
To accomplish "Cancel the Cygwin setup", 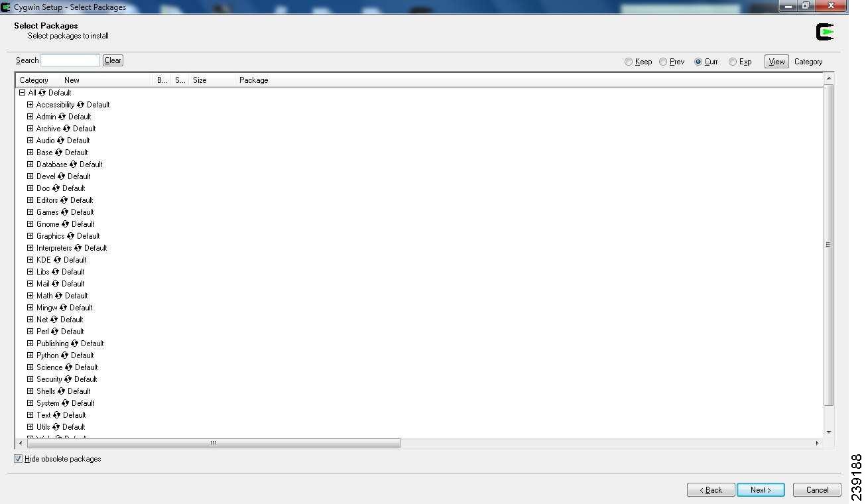I will coord(817,490).
